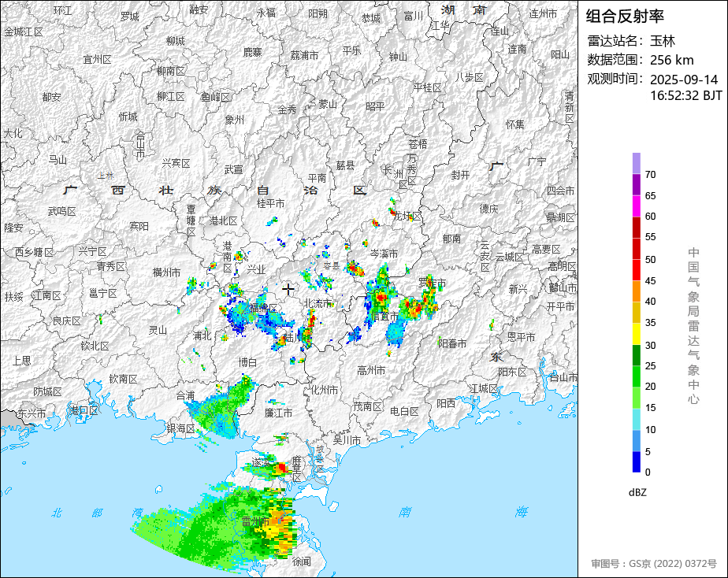Pick the yellow 30–35 dBZ swatch
This screenshot has height=578, width=728.
[x=636, y=334]
